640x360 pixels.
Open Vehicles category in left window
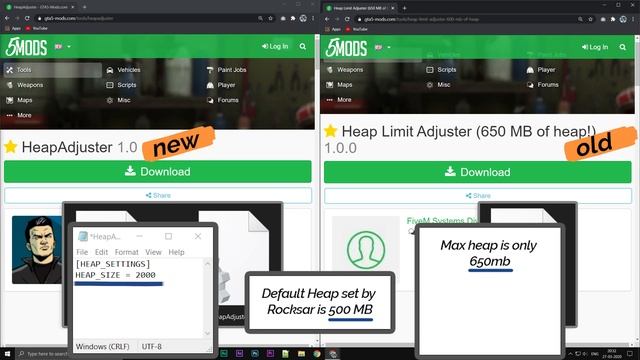(x=123, y=70)
